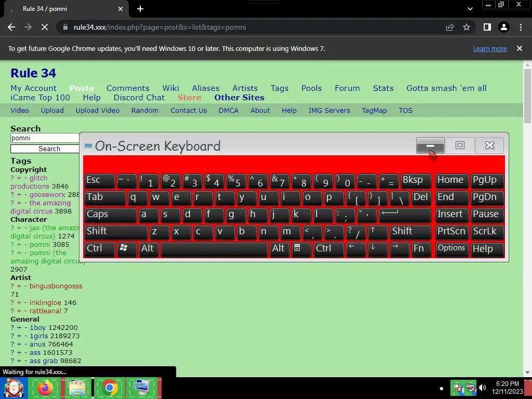
Task: Toggle the ScrLk key
Action: (487, 232)
